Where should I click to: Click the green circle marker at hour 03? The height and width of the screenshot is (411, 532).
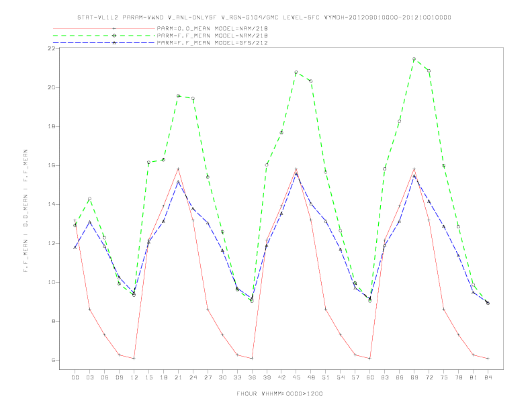tap(89, 199)
